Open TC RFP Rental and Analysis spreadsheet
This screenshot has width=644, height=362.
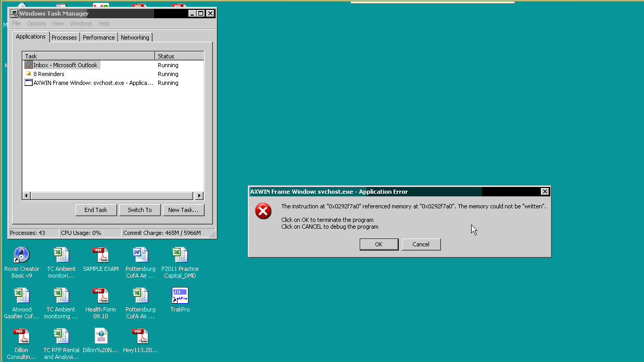pyautogui.click(x=61, y=336)
